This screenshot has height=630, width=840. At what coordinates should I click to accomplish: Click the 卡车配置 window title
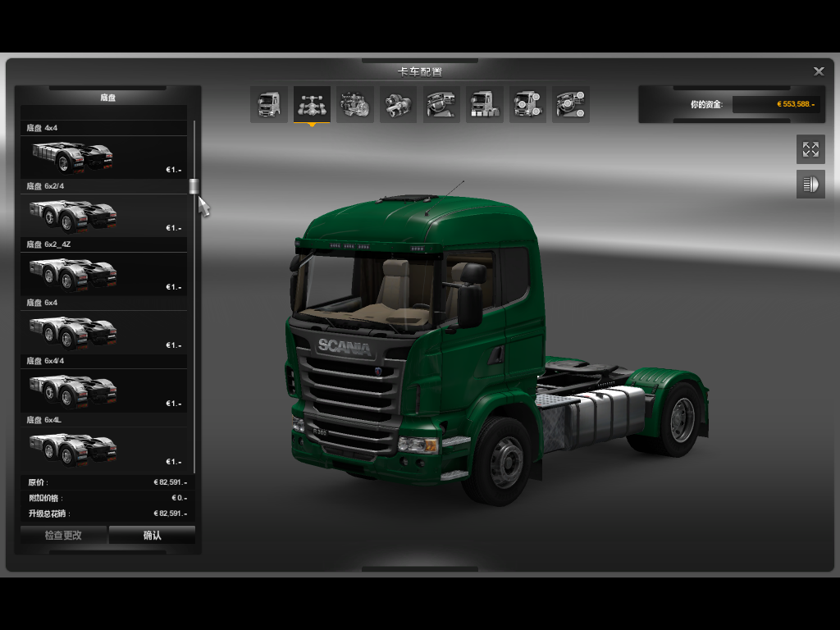[419, 72]
